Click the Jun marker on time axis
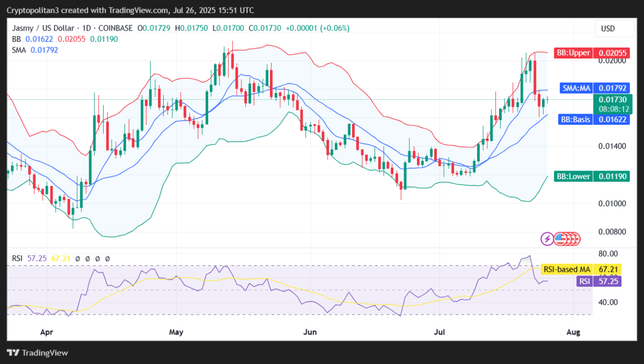 [310, 332]
